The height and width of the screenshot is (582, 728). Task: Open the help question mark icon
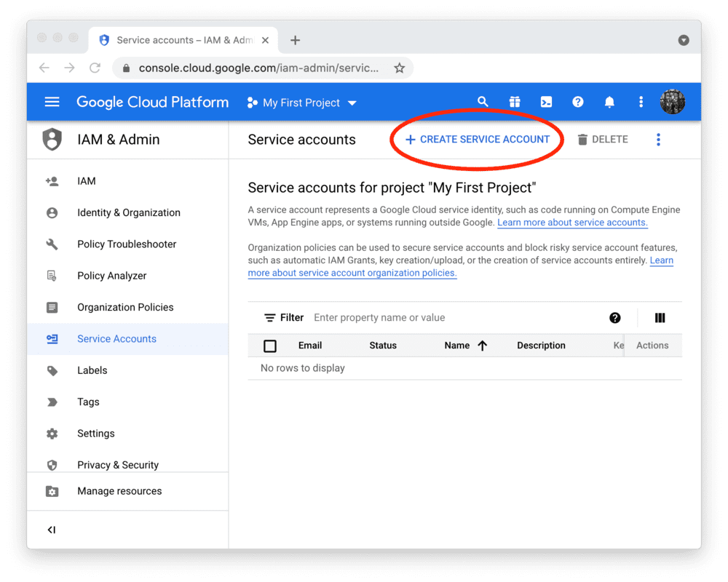tap(578, 101)
